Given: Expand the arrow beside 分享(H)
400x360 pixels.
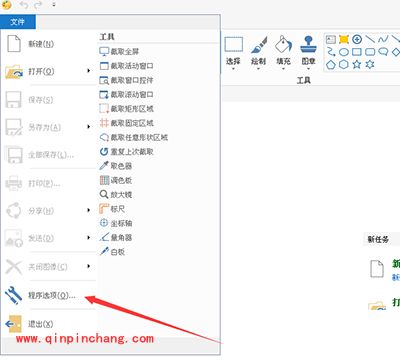Looking at the screenshot, I should coord(89,210).
